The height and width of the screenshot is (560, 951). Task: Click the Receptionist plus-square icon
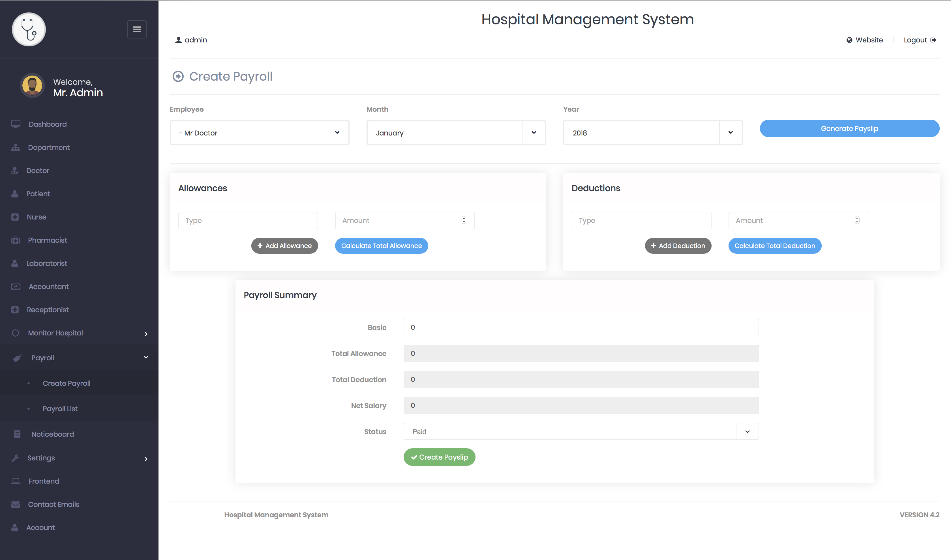click(x=15, y=310)
